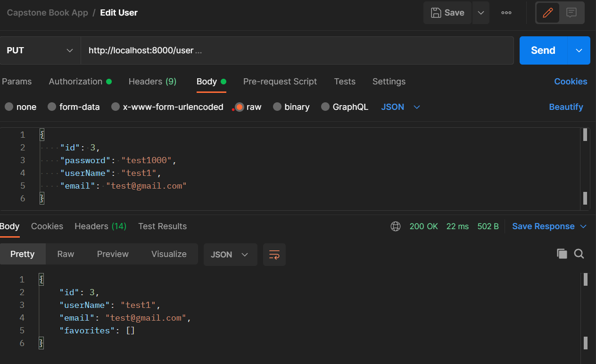The width and height of the screenshot is (596, 364).
Task: Select the binary body option
Action: tap(291, 107)
